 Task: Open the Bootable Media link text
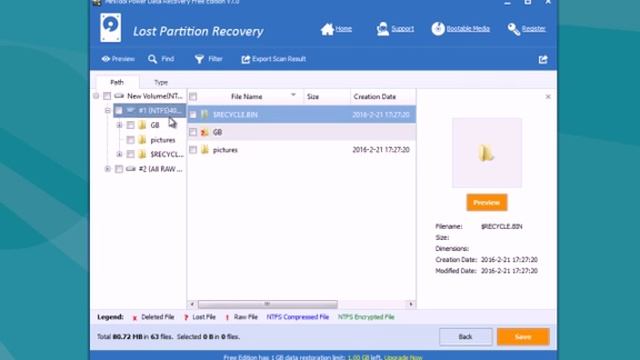point(468,29)
